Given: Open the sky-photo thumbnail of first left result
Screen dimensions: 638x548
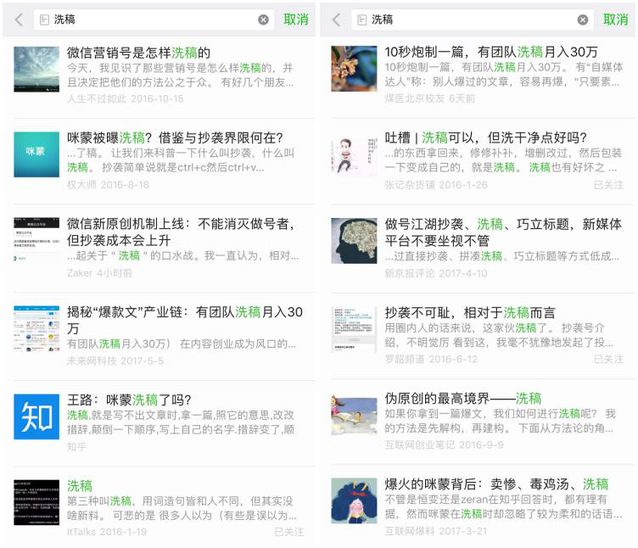Looking at the screenshot, I should 36,69.
